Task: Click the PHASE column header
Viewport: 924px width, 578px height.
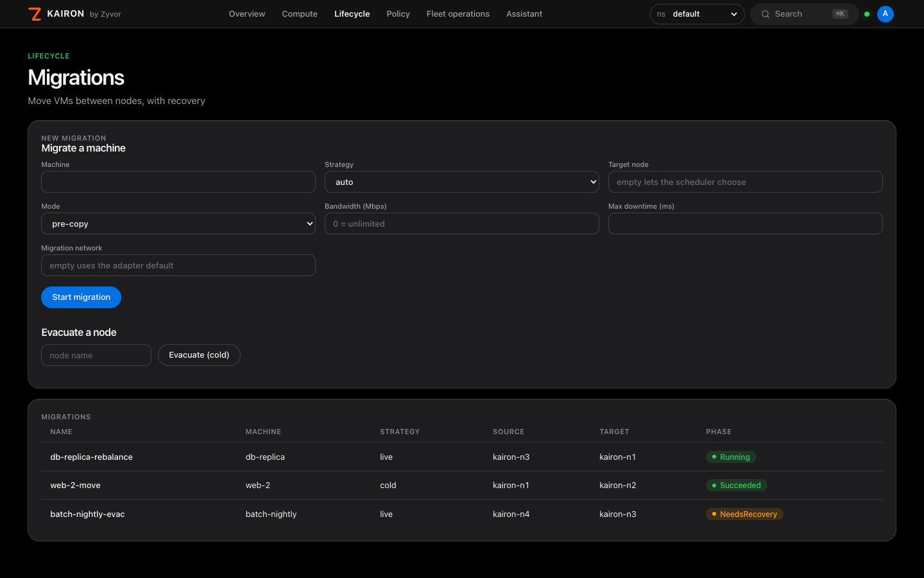Action: (719, 432)
